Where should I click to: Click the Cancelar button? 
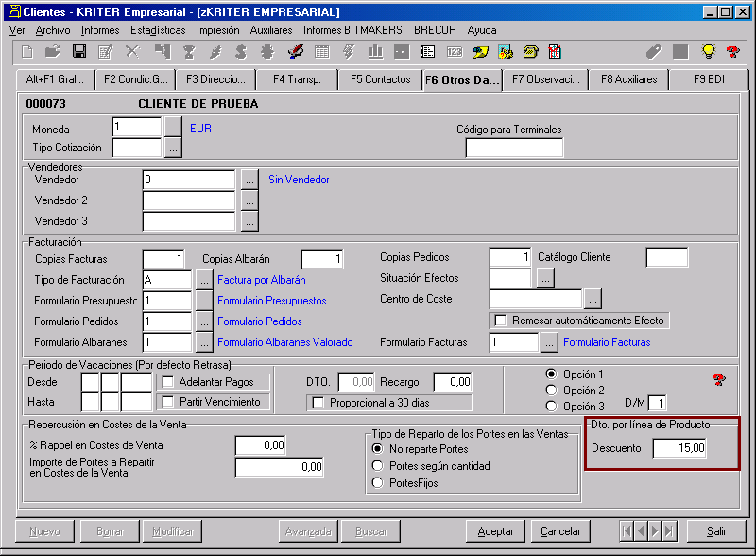pos(560,531)
